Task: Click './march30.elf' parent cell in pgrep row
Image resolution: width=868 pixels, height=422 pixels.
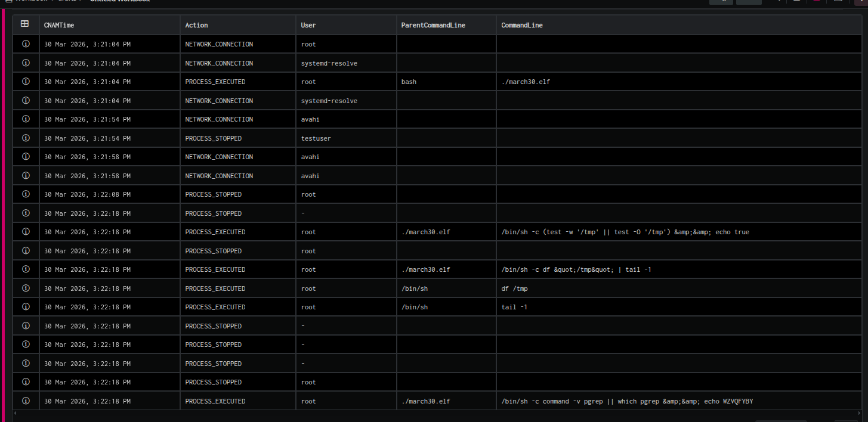Action: click(446, 401)
